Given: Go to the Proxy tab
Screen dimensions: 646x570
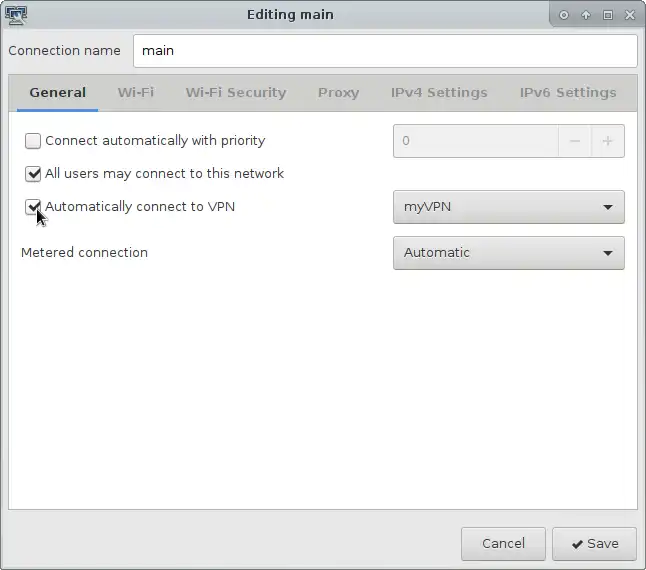Looking at the screenshot, I should pos(338,93).
